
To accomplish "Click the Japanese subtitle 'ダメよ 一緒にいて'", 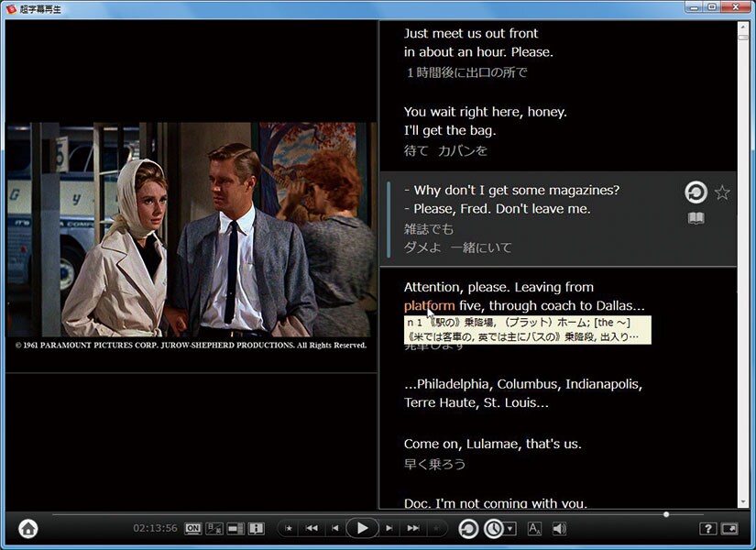I will click(458, 248).
